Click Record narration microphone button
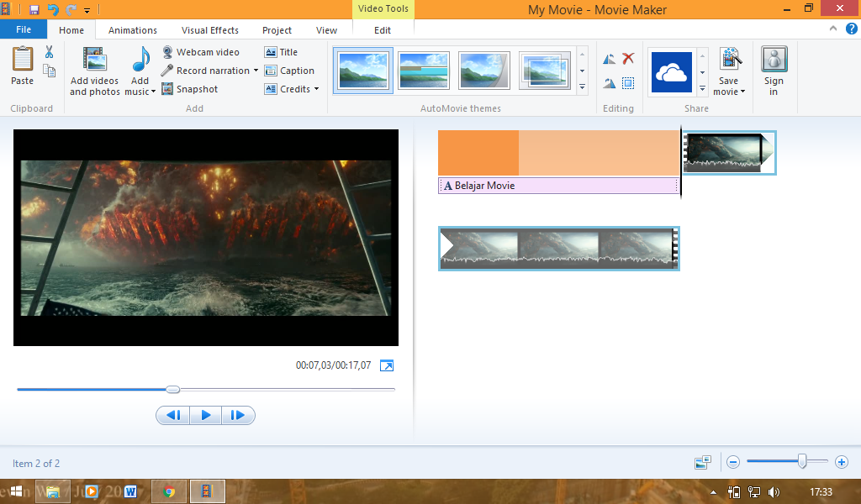The width and height of the screenshot is (861, 504). (205, 71)
